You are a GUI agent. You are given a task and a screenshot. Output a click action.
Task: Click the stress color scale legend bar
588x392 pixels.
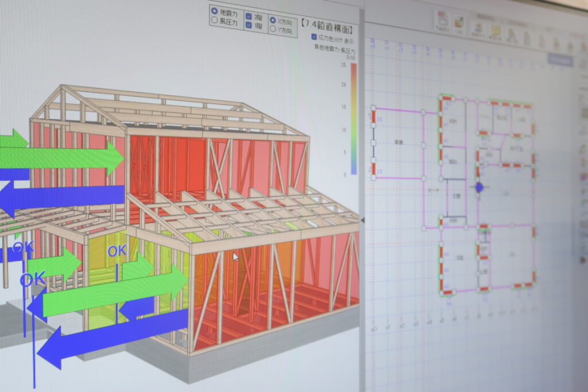point(353,118)
